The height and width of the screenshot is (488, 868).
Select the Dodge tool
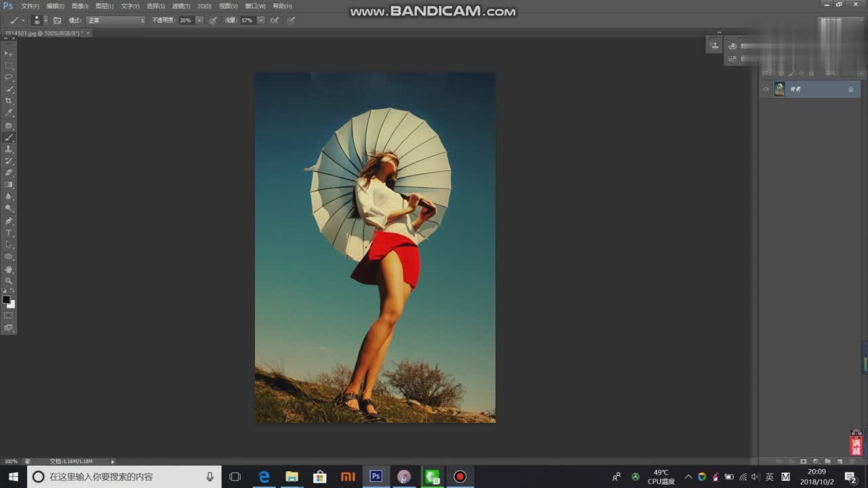click(x=9, y=209)
